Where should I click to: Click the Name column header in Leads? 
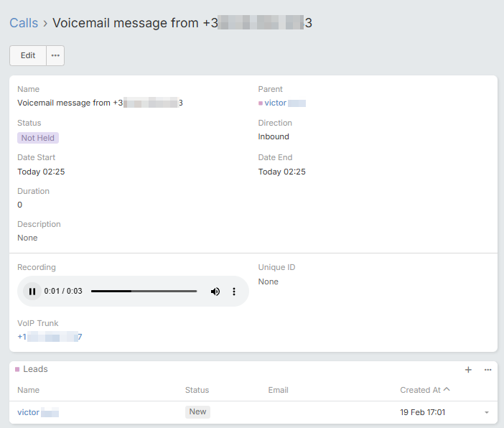[x=29, y=390]
